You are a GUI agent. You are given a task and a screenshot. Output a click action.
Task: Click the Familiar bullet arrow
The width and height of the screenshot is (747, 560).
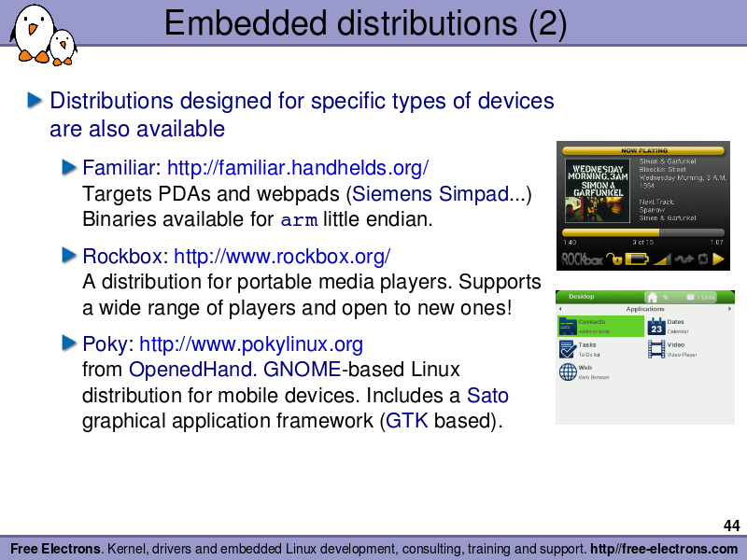coord(69,168)
